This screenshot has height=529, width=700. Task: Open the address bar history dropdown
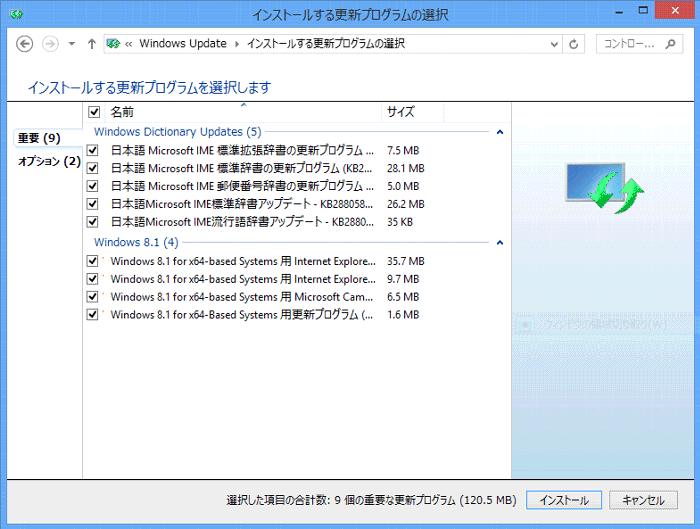point(554,44)
